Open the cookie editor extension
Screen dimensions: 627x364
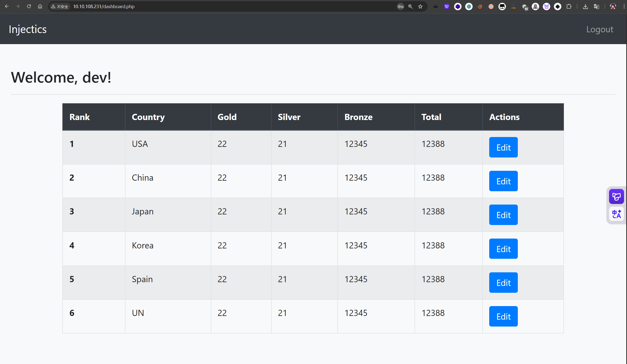(480, 7)
